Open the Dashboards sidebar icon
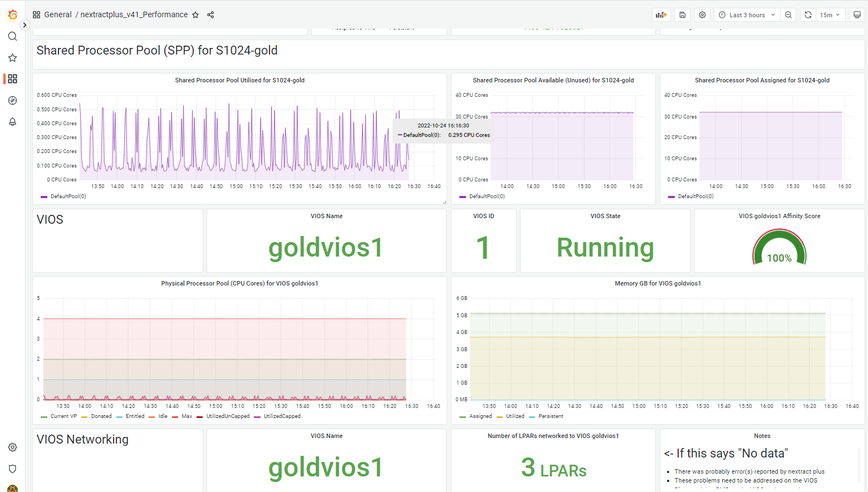Screen dimensions: 868x492 12,79
